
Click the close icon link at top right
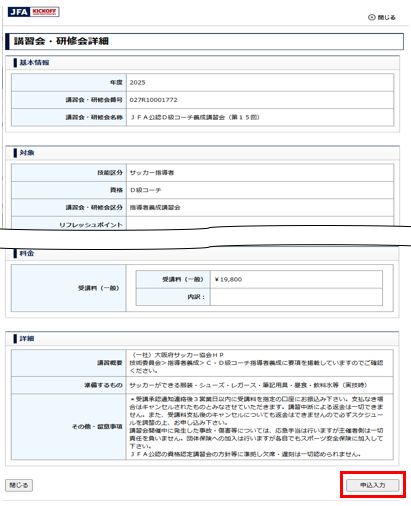coord(382,17)
